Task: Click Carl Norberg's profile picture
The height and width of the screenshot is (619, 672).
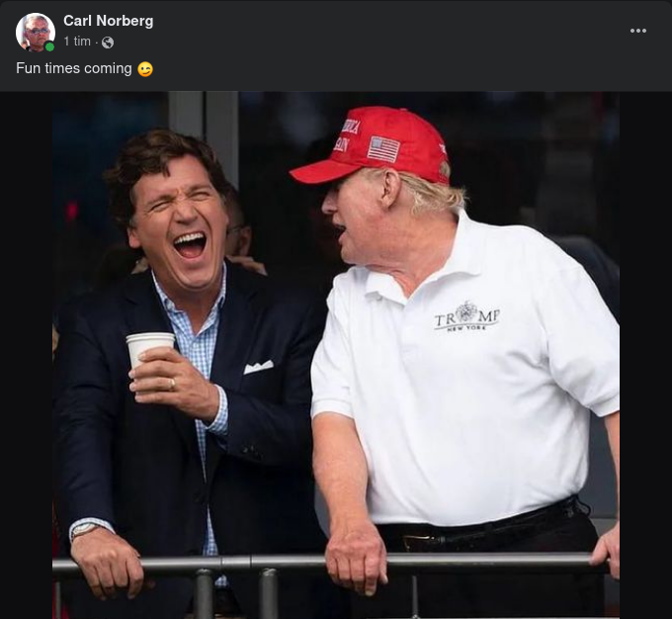Action: coord(35,32)
